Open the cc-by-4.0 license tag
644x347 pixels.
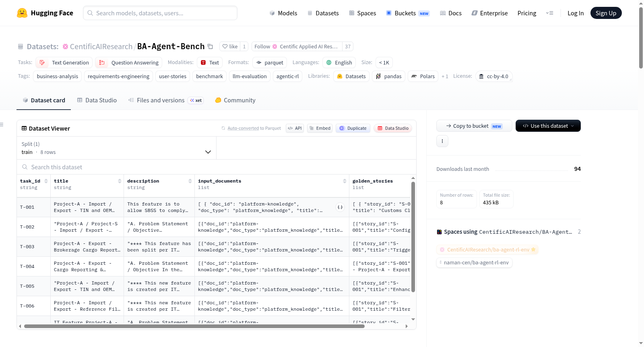click(494, 76)
